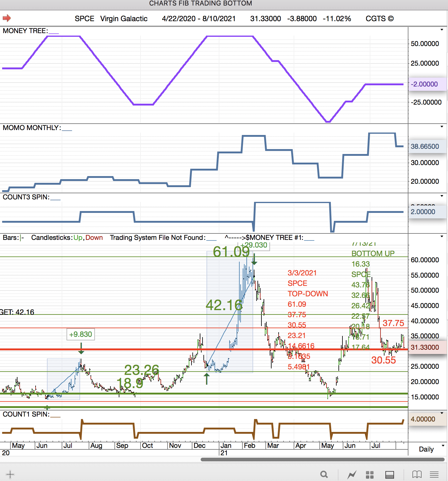Click the large 61.09 price annotation
The image size is (448, 481).
point(231,252)
